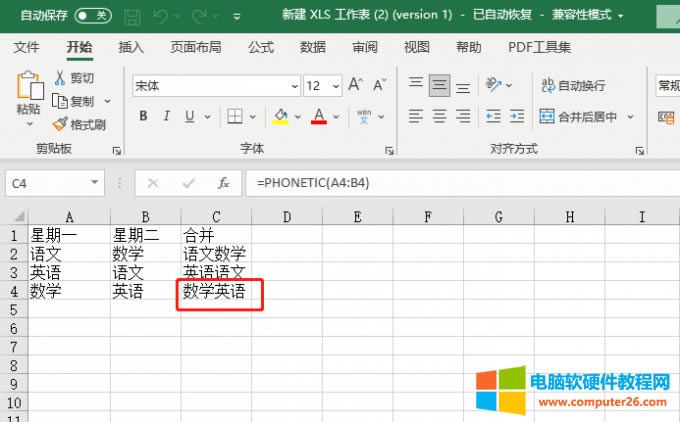Switch to the 公式 tab

point(261,47)
